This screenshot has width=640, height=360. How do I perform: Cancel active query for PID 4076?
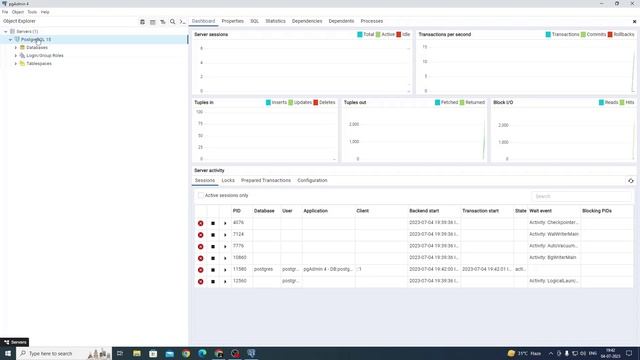point(213,223)
